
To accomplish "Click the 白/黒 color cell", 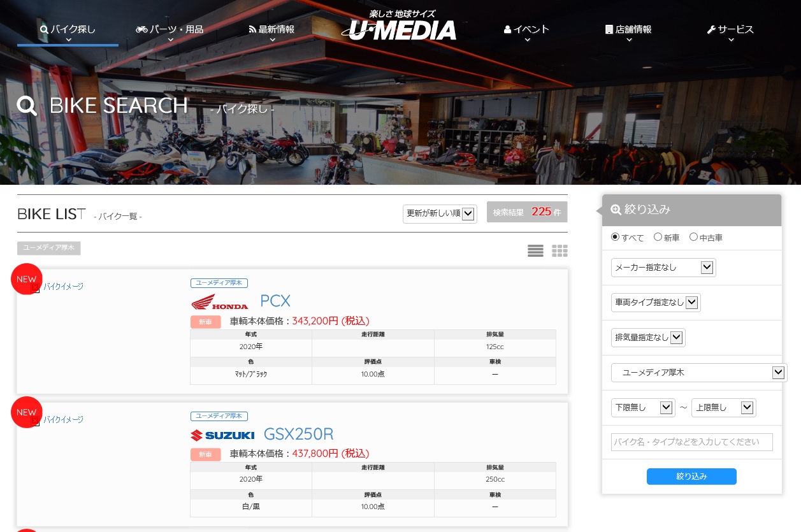I will click(x=251, y=507).
